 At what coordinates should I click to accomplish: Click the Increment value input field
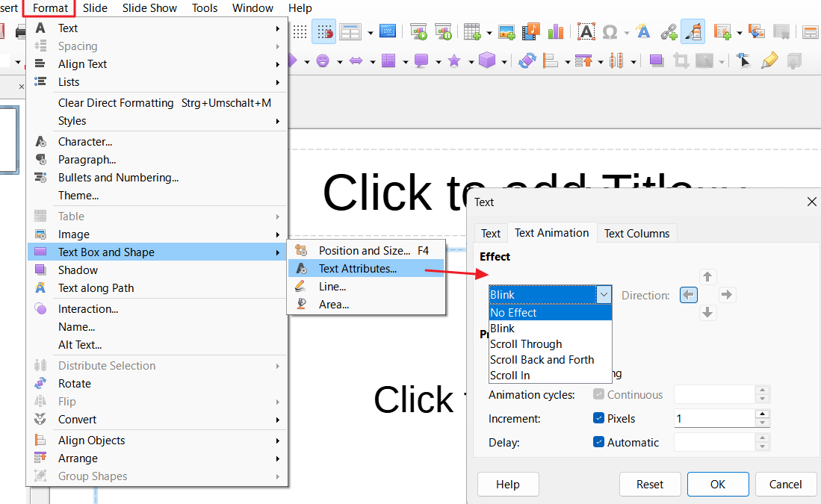[714, 418]
